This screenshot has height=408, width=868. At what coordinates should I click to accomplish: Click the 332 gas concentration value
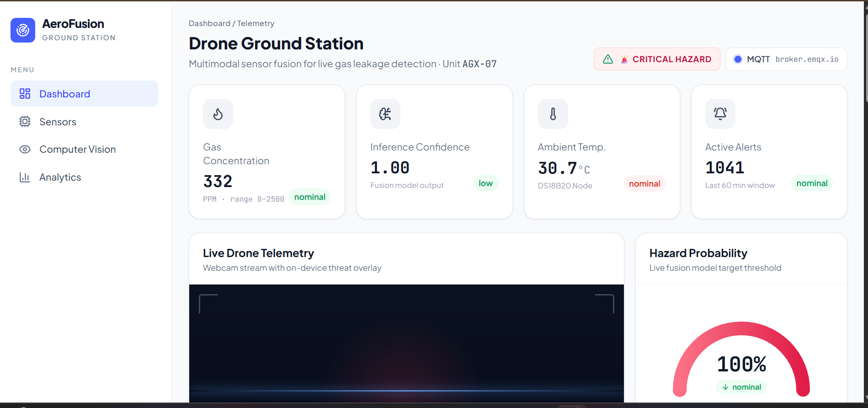pos(218,182)
